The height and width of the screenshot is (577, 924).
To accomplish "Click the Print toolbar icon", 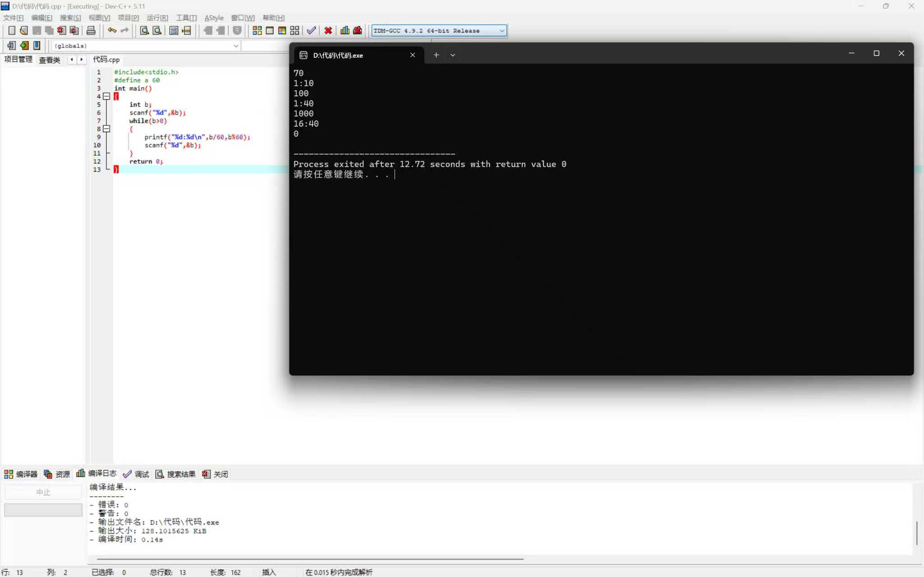I will pyautogui.click(x=91, y=30).
